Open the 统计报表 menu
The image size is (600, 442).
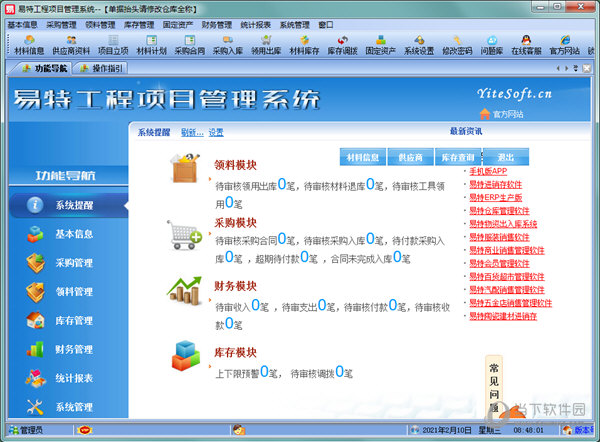coord(256,25)
